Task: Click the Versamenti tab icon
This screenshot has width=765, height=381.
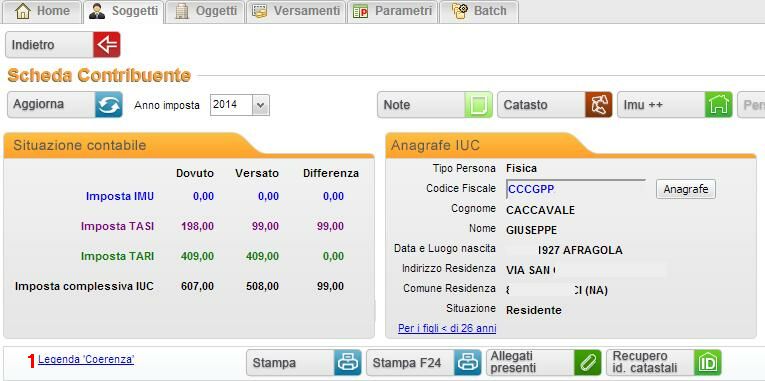Action: coord(260,11)
